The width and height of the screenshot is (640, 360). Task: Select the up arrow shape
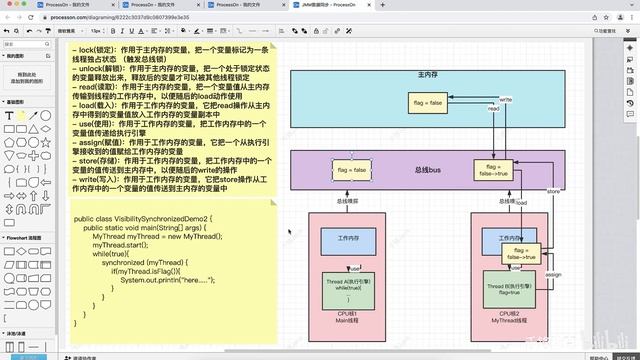click(x=33, y=196)
